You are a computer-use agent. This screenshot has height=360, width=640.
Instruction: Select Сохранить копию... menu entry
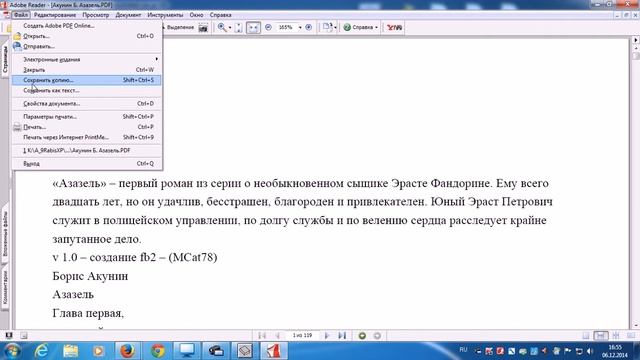86,80
